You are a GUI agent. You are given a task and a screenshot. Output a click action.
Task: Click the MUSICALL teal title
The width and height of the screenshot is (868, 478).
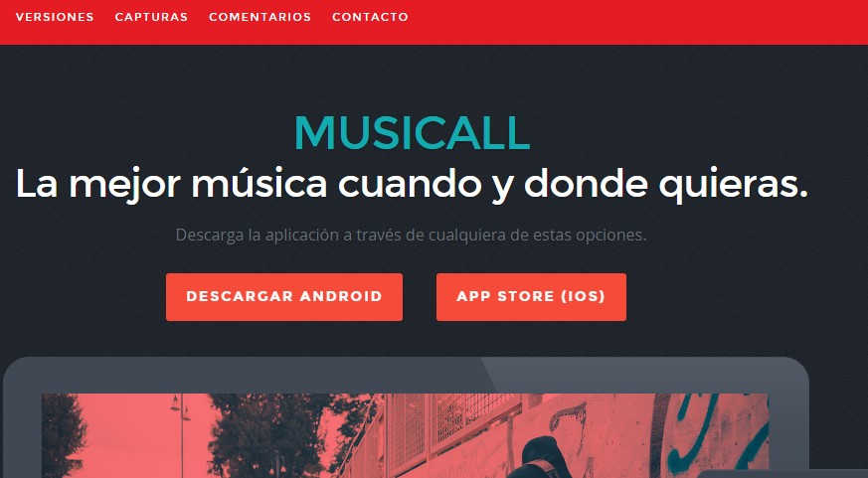point(412,133)
